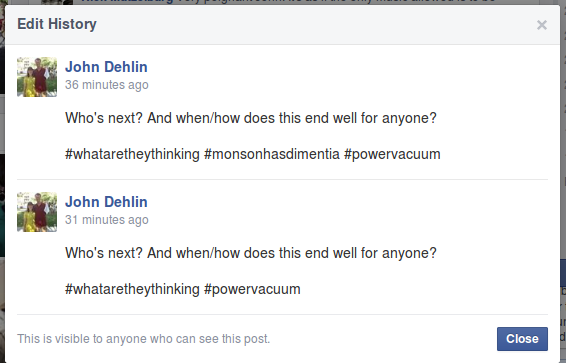Click the divider line between the two edit entries
This screenshot has height=363, width=566.
(282, 179)
